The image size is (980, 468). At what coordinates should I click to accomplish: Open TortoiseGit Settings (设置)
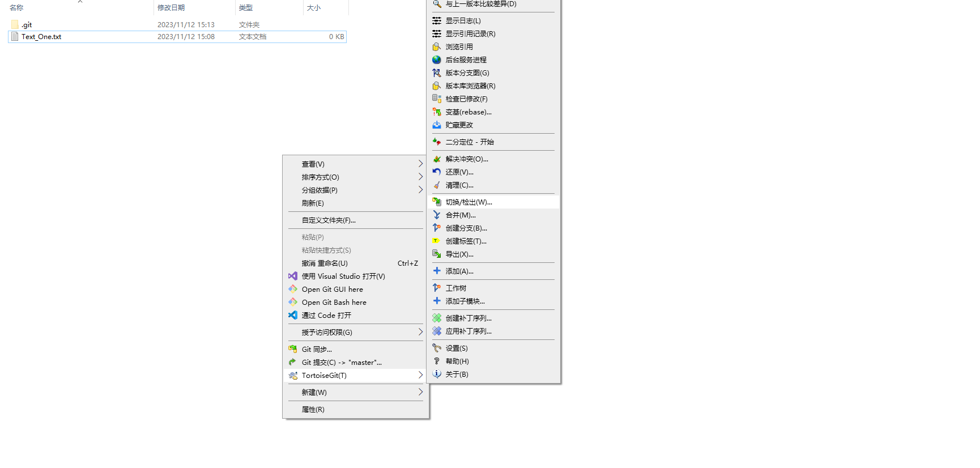click(x=457, y=348)
